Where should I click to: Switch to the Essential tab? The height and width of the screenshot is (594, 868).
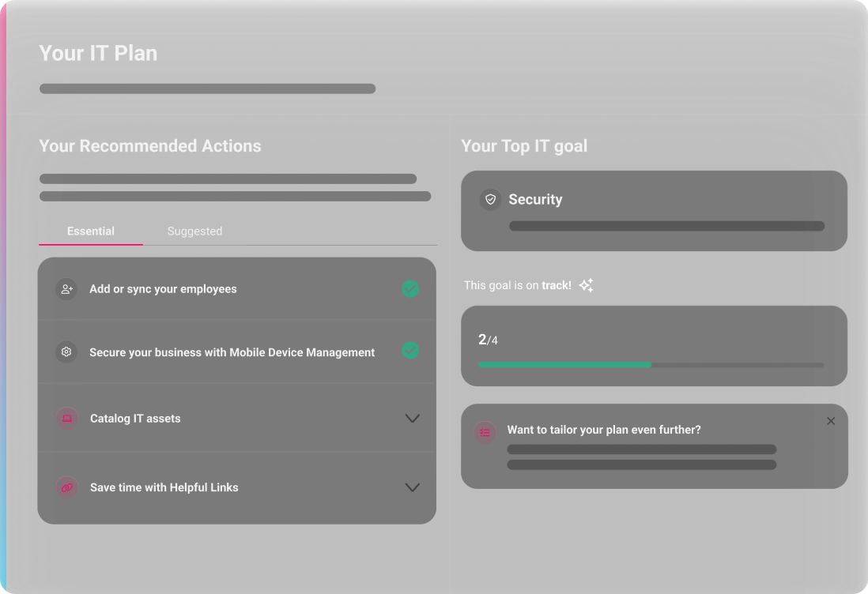(x=91, y=231)
